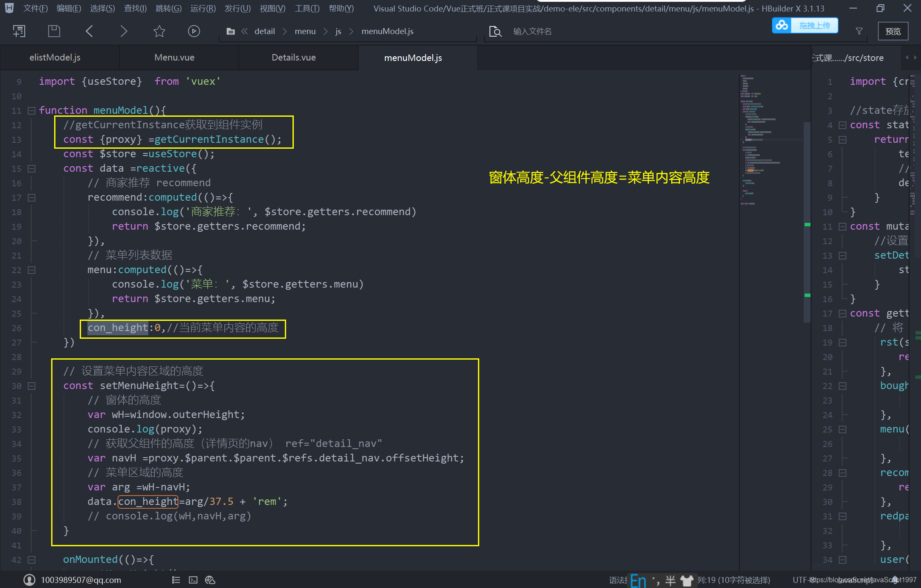
Task: Collapse menu computed fold at line 22
Action: click(x=31, y=270)
